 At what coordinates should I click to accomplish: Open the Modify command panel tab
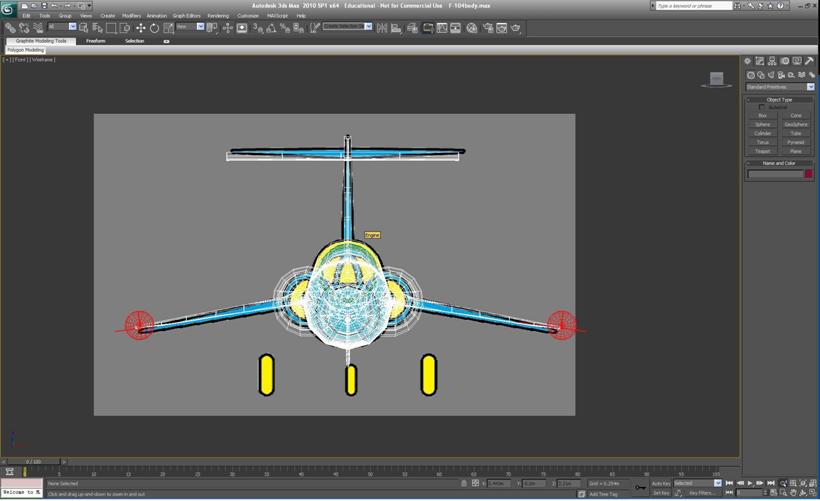click(x=760, y=61)
